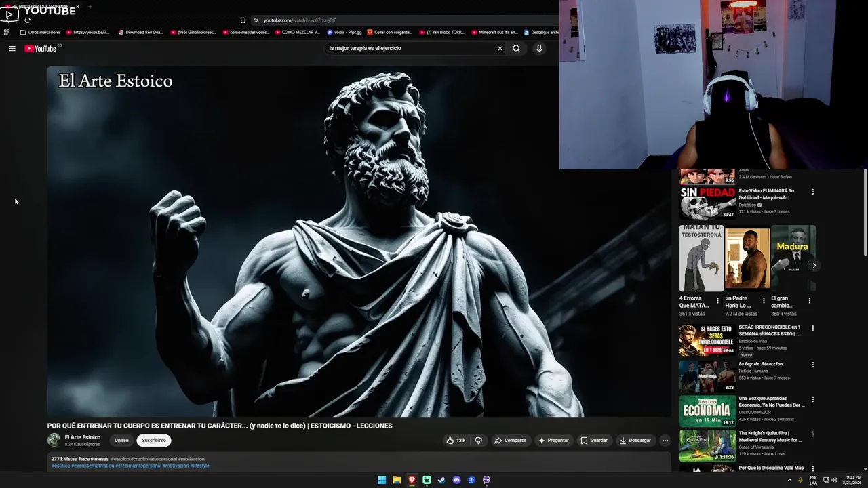Click the Preguntar button
The height and width of the screenshot is (488, 868).
553,441
